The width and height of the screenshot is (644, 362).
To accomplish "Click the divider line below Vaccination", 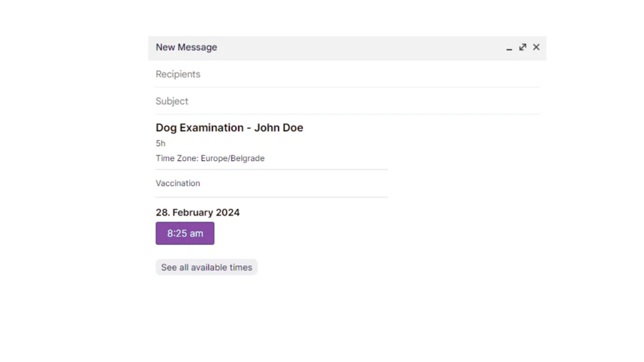I will click(x=272, y=197).
